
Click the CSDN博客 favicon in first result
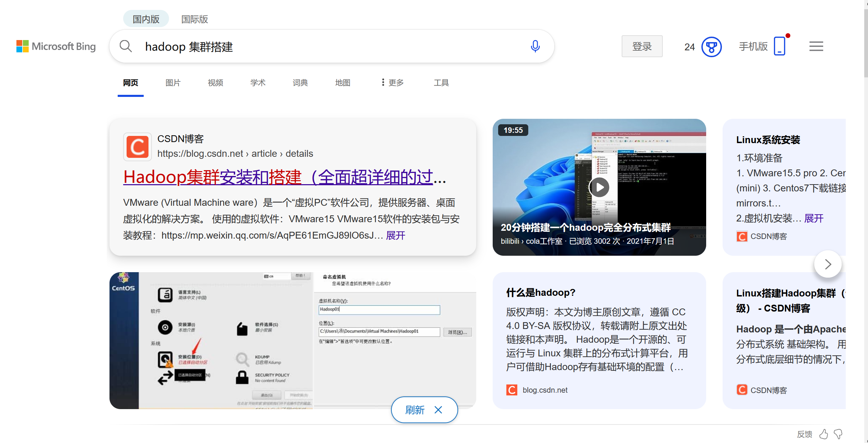pyautogui.click(x=137, y=147)
